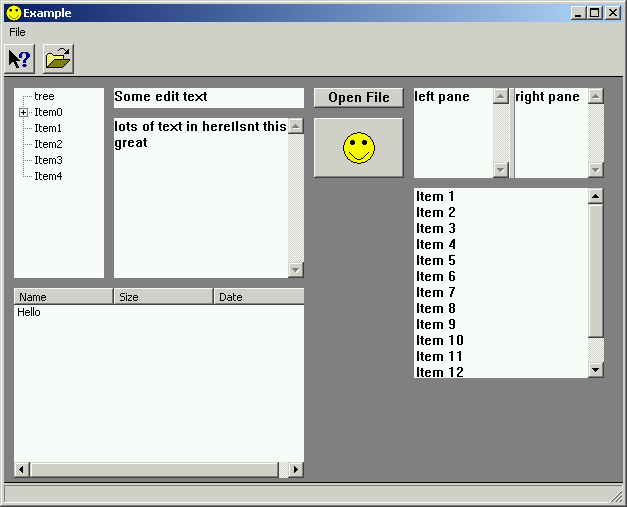This screenshot has height=507, width=627.
Task: Click the yellow smiley face button
Action: click(x=358, y=148)
